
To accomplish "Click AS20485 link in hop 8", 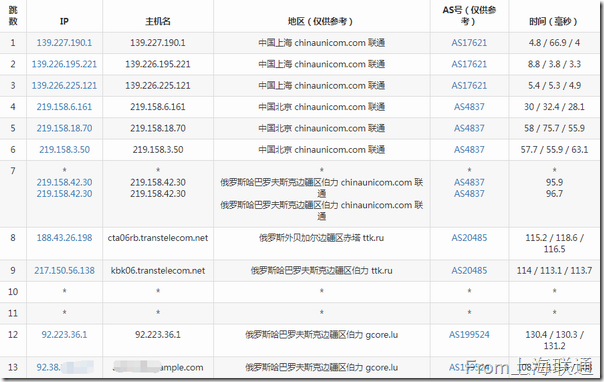I will point(469,238).
